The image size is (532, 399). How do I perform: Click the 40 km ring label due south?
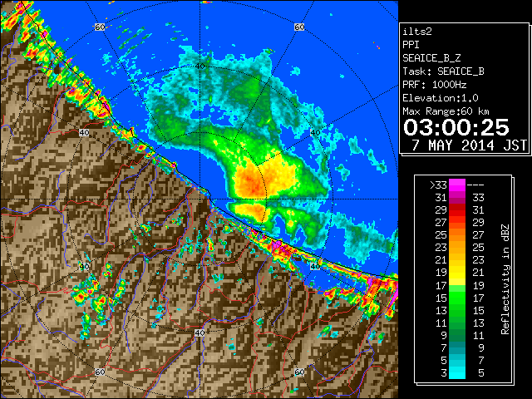199,332
